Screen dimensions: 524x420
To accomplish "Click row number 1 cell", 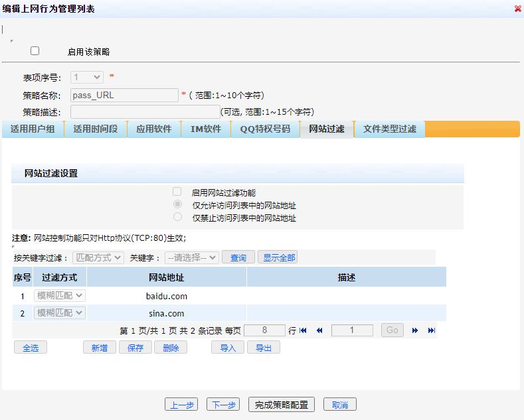I will tap(23, 296).
